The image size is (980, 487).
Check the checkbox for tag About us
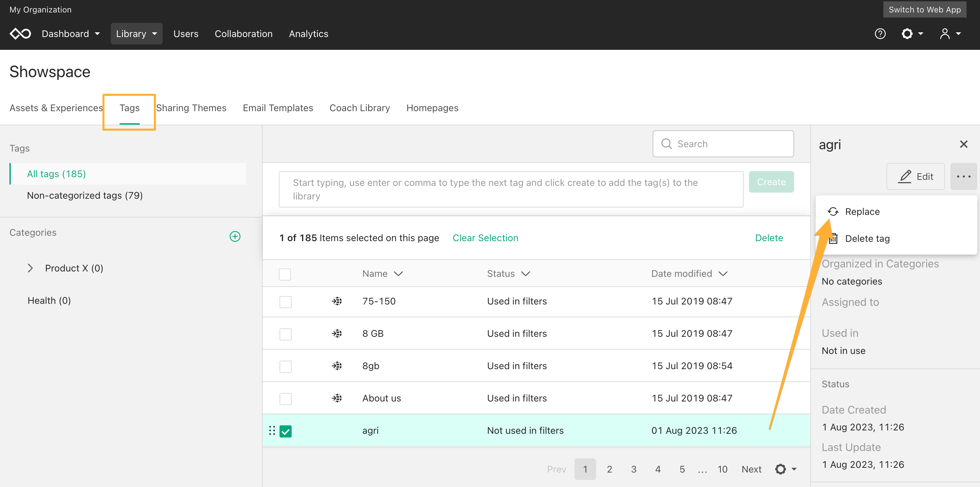(285, 399)
